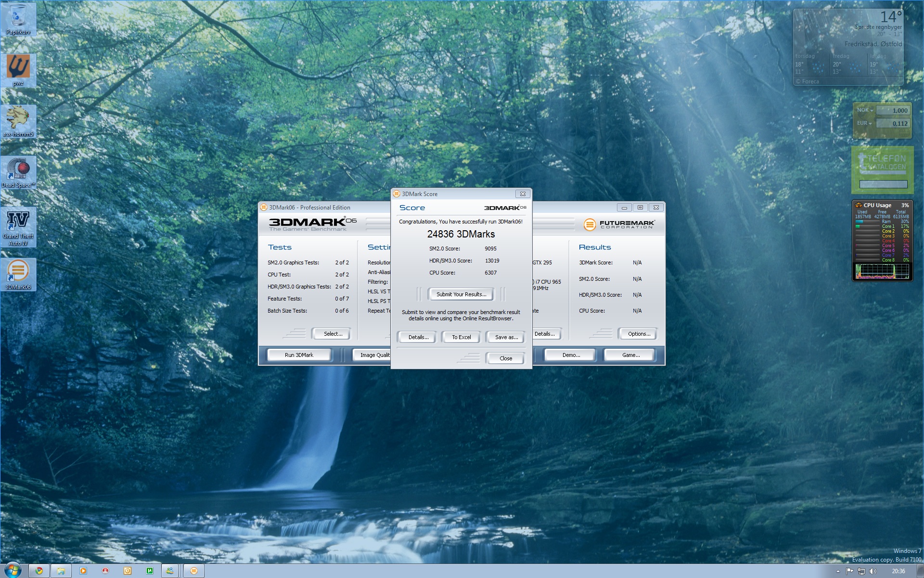Select the 3DMark06 taskbar button
Screen dimensions: 924x578
click(194, 571)
